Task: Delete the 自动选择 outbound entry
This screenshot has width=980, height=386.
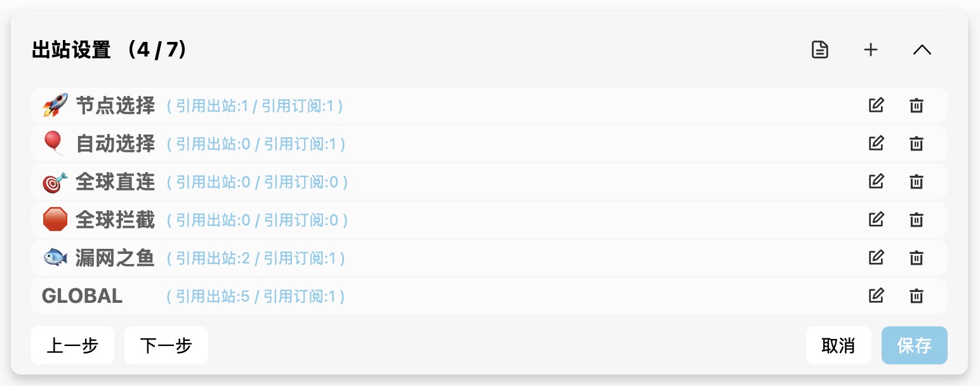Action: click(x=916, y=143)
